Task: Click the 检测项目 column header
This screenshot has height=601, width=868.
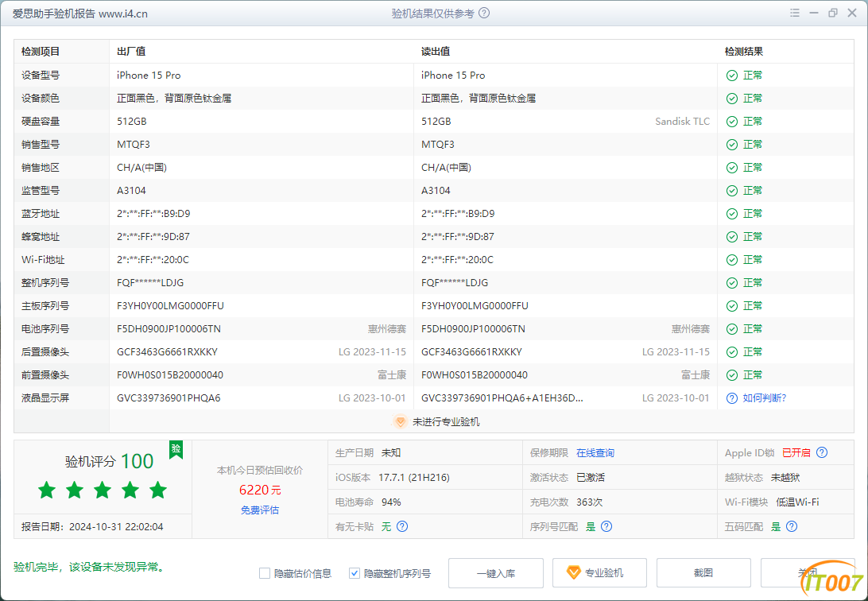Action: pos(41,52)
